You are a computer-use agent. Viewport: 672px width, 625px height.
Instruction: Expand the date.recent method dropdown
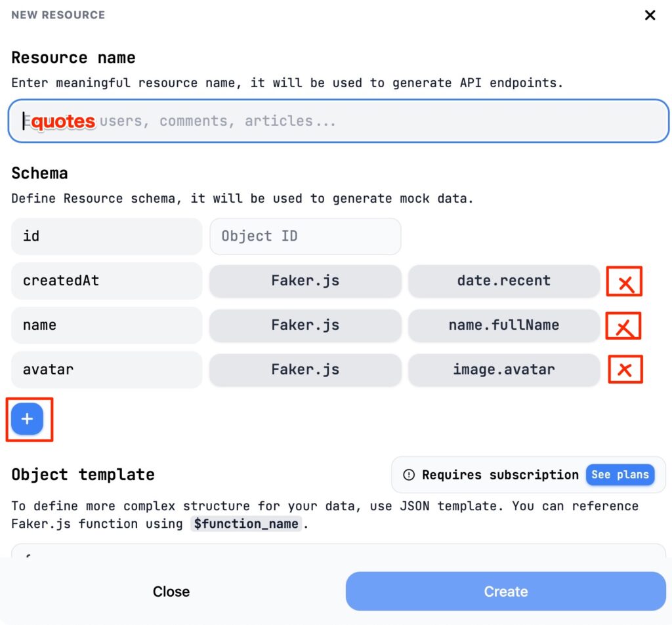pyautogui.click(x=503, y=281)
